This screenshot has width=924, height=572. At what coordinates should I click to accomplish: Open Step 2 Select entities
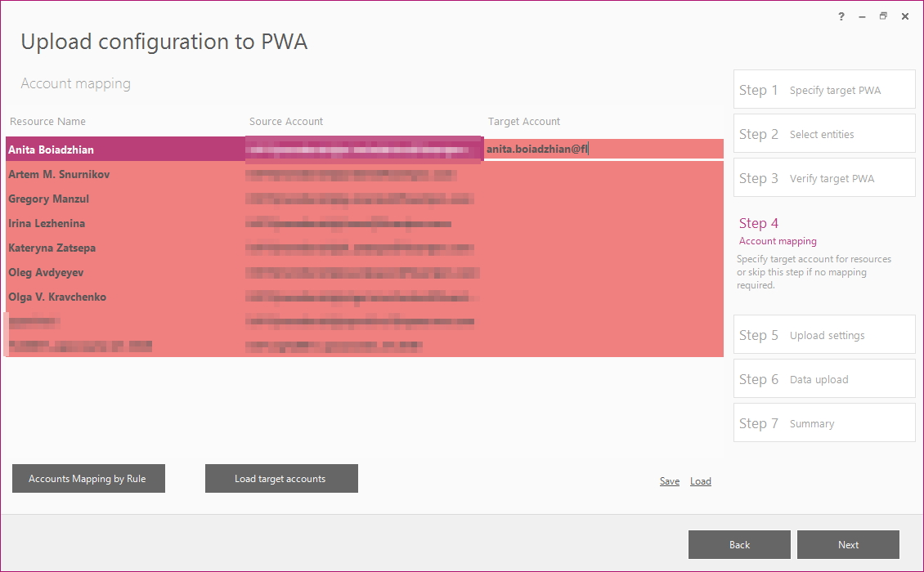[x=824, y=134]
